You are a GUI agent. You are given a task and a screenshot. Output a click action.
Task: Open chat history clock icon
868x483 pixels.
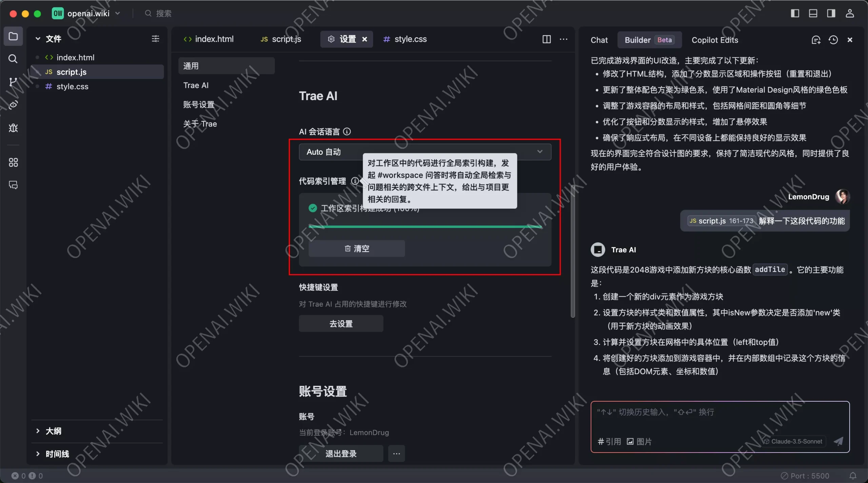tap(833, 40)
